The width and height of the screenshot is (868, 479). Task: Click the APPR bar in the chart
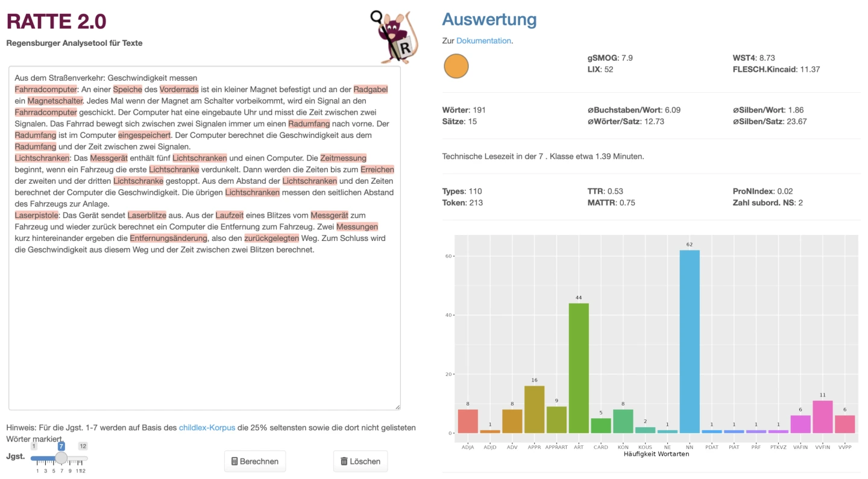click(x=535, y=409)
